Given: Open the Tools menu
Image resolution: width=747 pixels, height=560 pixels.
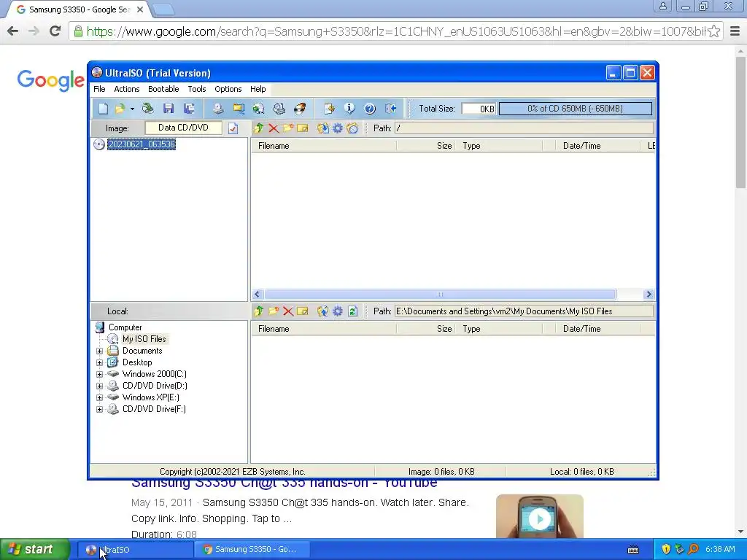Looking at the screenshot, I should pyautogui.click(x=197, y=89).
